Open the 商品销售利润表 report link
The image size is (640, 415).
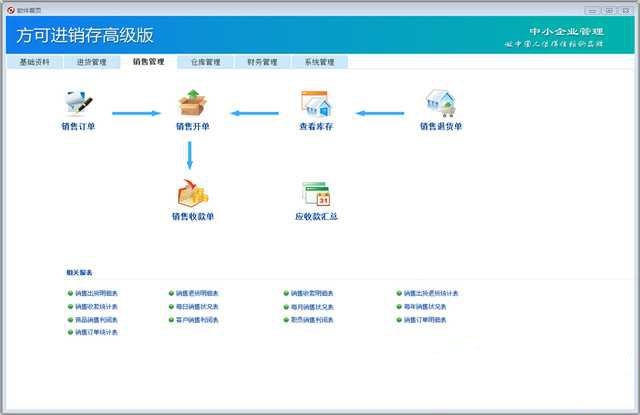pyautogui.click(x=93, y=320)
